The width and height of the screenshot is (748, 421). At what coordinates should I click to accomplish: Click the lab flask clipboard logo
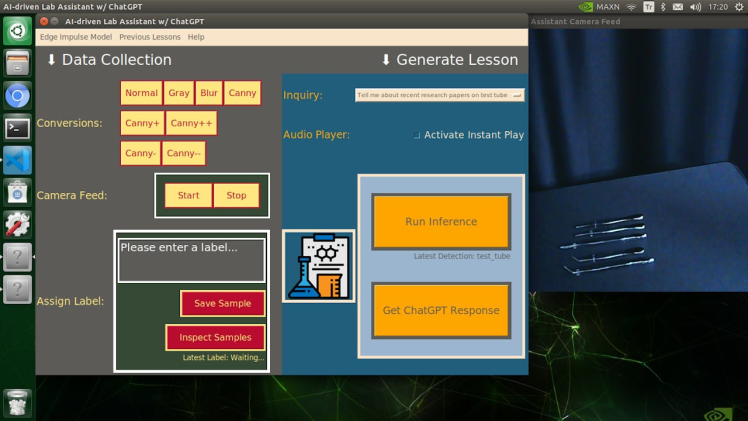[x=319, y=266]
